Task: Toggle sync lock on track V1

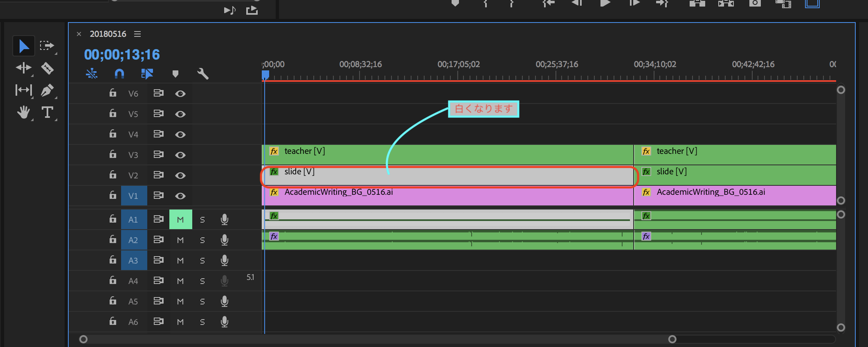Action: click(158, 196)
